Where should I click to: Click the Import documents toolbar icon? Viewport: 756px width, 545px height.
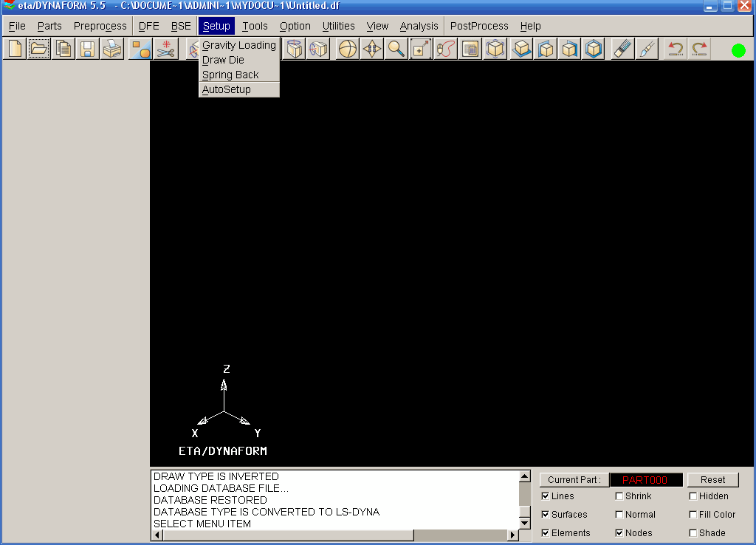(x=63, y=49)
